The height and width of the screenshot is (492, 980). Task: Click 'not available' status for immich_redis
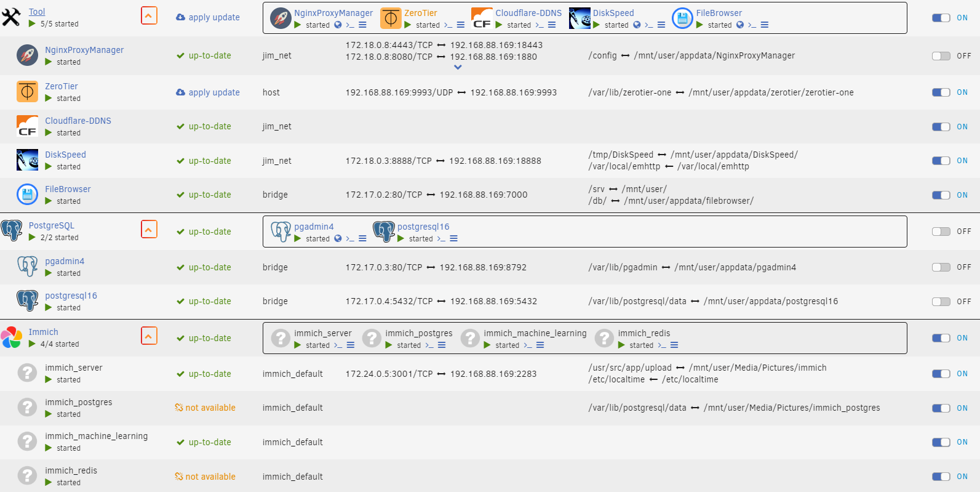205,477
